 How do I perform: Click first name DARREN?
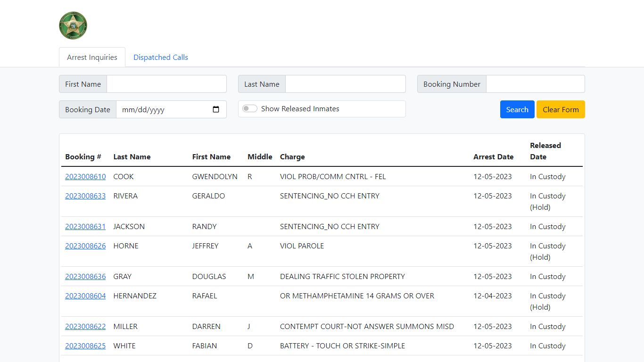(206, 326)
